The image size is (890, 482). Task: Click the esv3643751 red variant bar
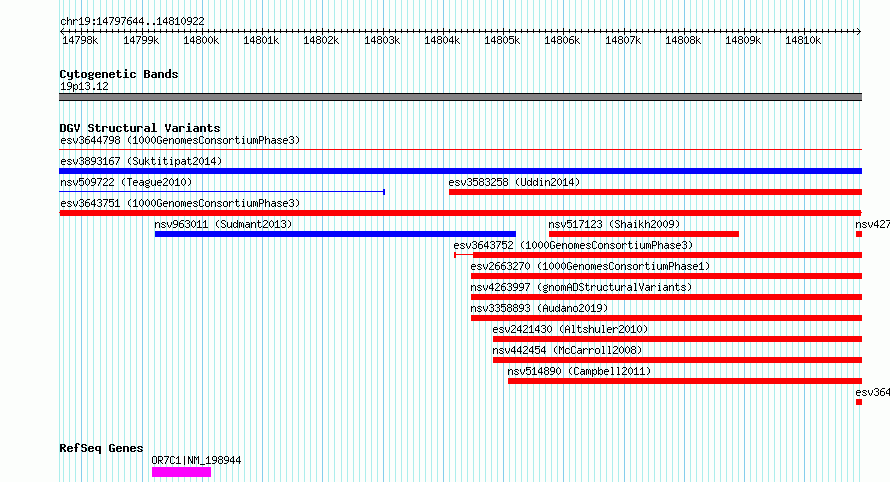click(460, 213)
